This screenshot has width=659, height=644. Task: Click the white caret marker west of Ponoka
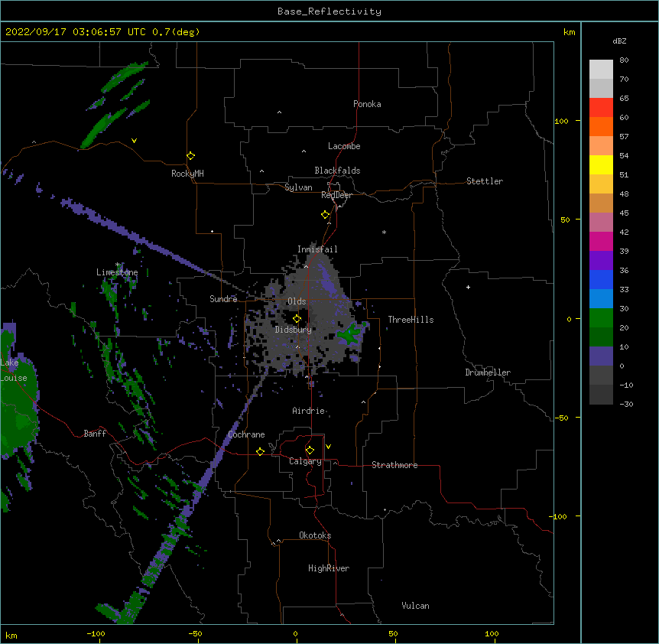click(x=279, y=112)
